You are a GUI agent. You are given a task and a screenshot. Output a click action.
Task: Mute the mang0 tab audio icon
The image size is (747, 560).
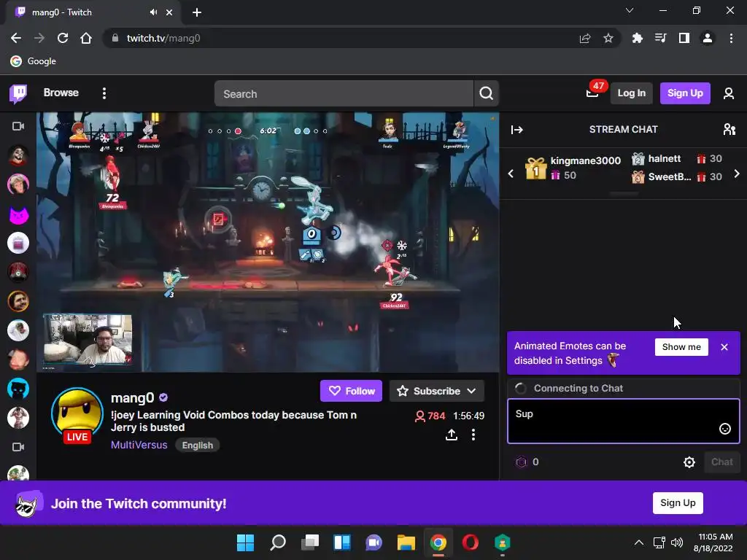[153, 12]
